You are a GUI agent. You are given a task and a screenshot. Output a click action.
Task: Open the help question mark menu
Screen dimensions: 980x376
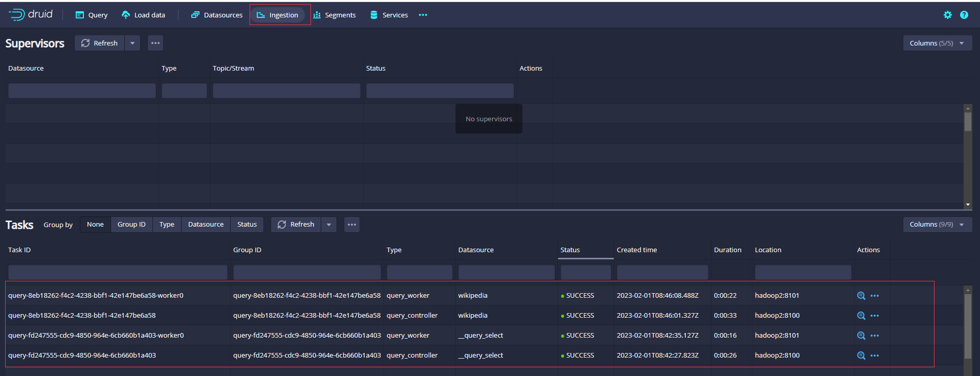tap(964, 15)
